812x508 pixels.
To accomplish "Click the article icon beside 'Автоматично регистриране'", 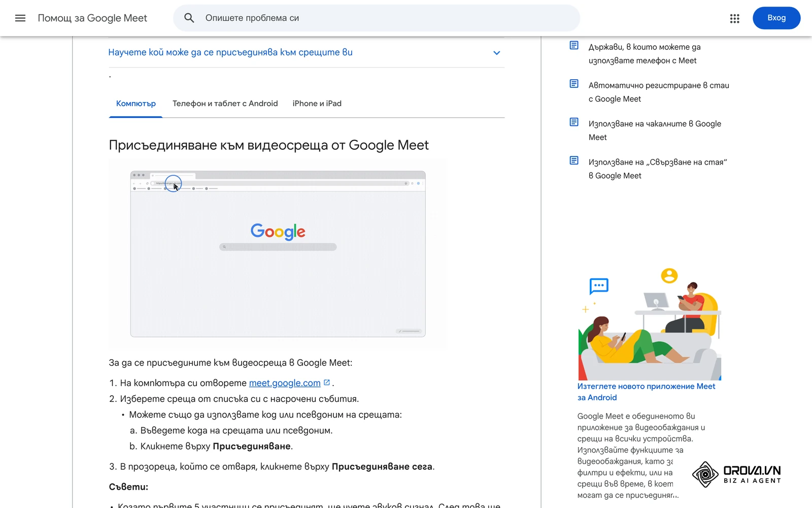I will (574, 84).
